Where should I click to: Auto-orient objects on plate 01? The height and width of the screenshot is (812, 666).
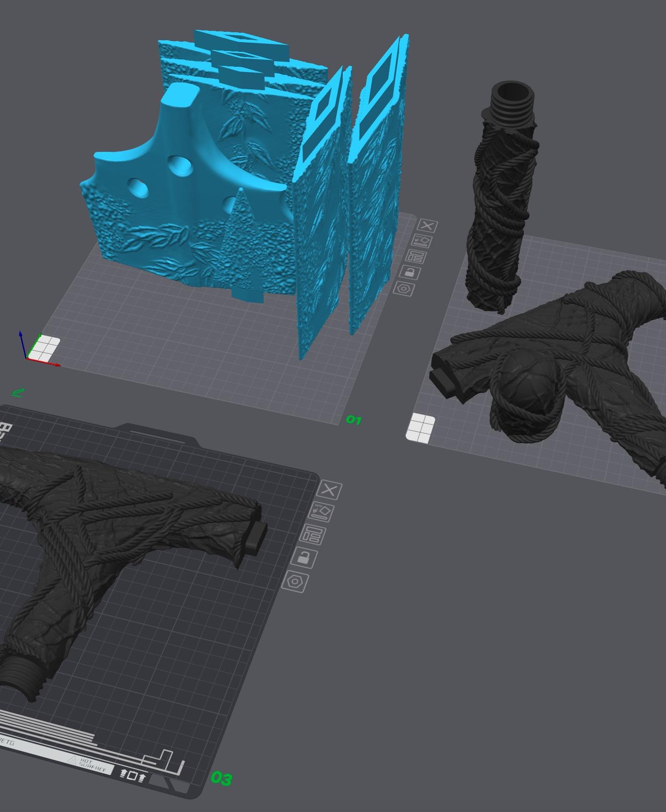pos(423,241)
